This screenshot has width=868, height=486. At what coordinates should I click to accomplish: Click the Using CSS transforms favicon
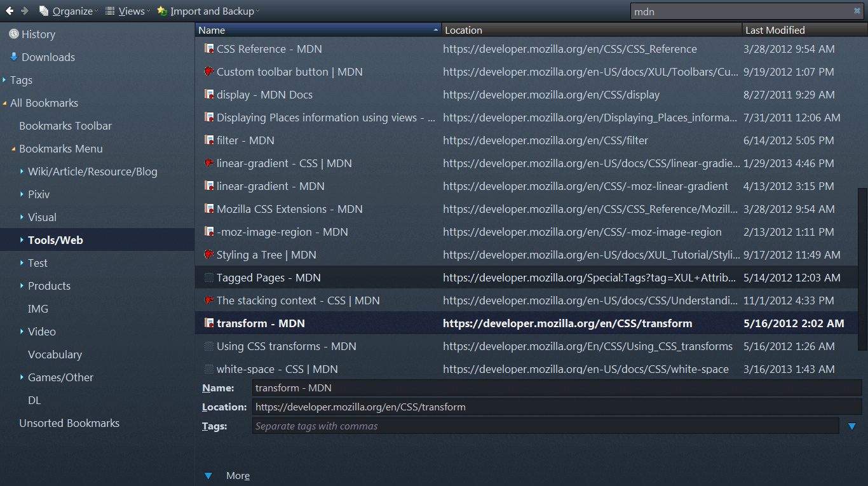pyautogui.click(x=209, y=346)
